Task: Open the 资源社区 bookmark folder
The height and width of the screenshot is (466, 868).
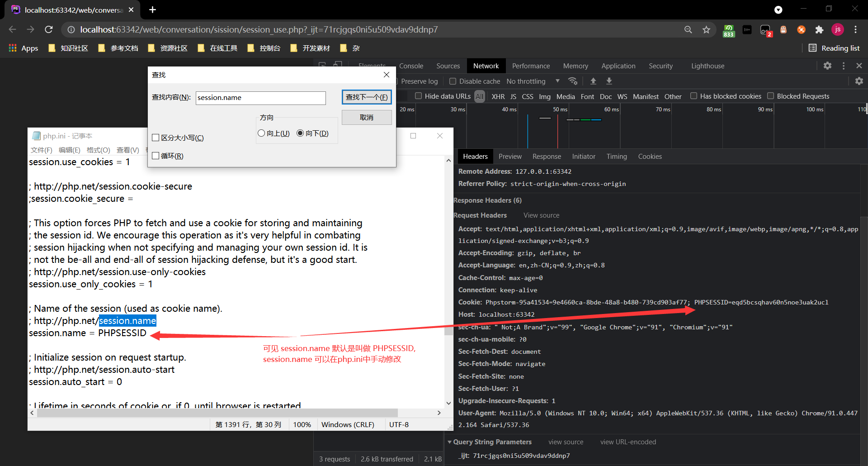Action: coord(168,48)
